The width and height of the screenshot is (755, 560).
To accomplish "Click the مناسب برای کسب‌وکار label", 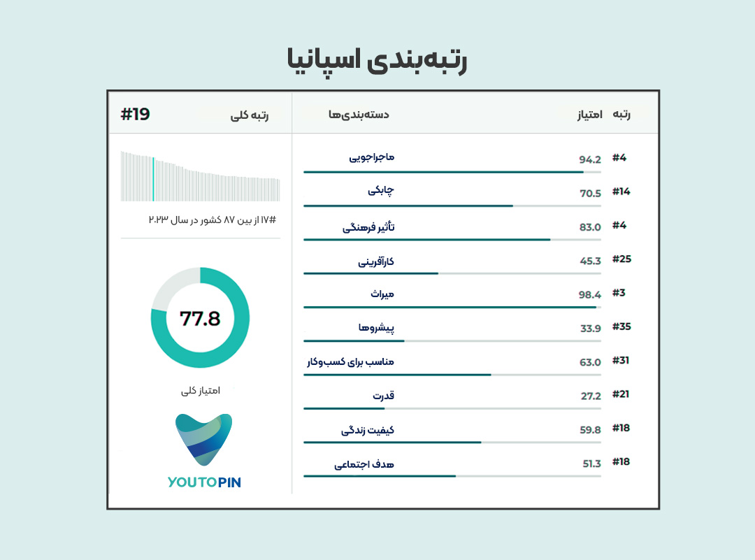I will pos(350,361).
